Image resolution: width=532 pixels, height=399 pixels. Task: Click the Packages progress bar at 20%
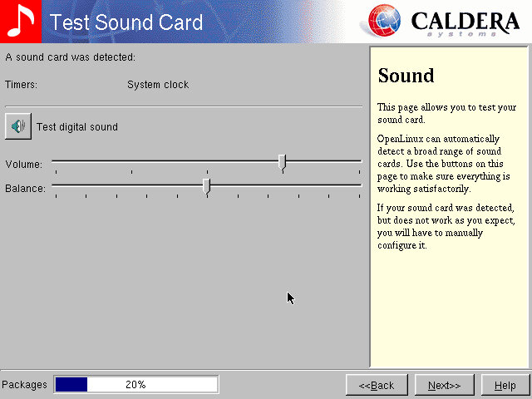click(x=135, y=385)
